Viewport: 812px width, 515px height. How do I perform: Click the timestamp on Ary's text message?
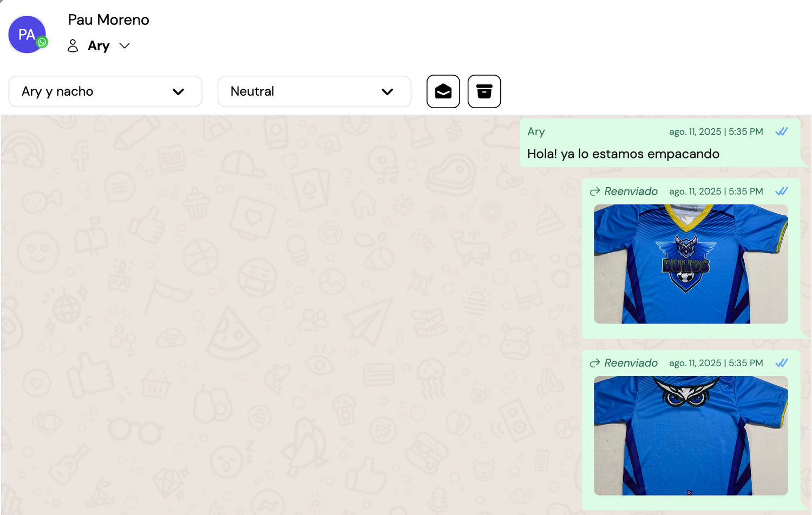tap(716, 131)
